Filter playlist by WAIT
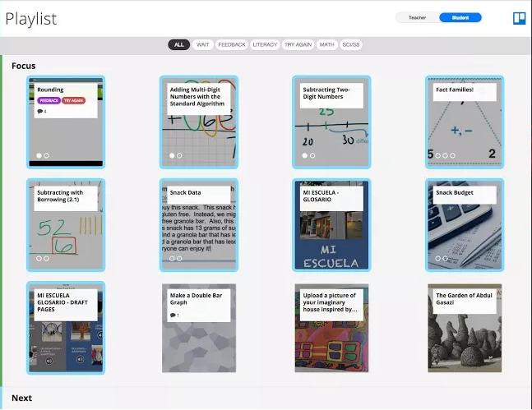The width and height of the screenshot is (532, 410). point(203,44)
